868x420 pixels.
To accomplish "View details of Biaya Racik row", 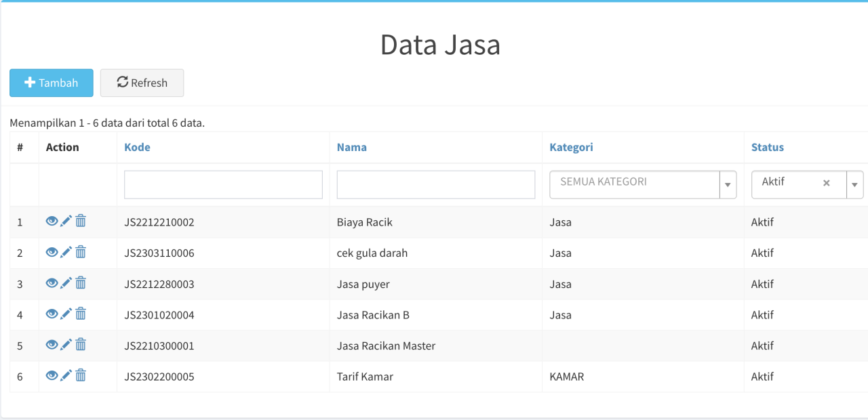I will coord(52,221).
